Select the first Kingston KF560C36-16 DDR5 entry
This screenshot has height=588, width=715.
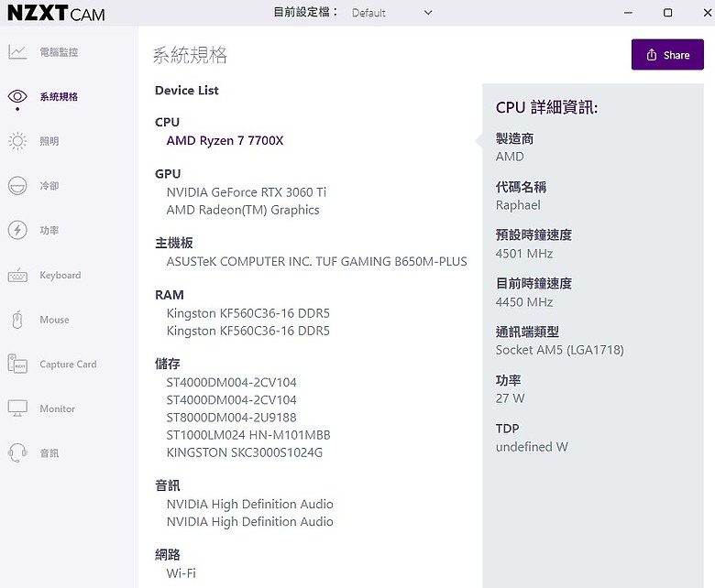[x=247, y=313]
